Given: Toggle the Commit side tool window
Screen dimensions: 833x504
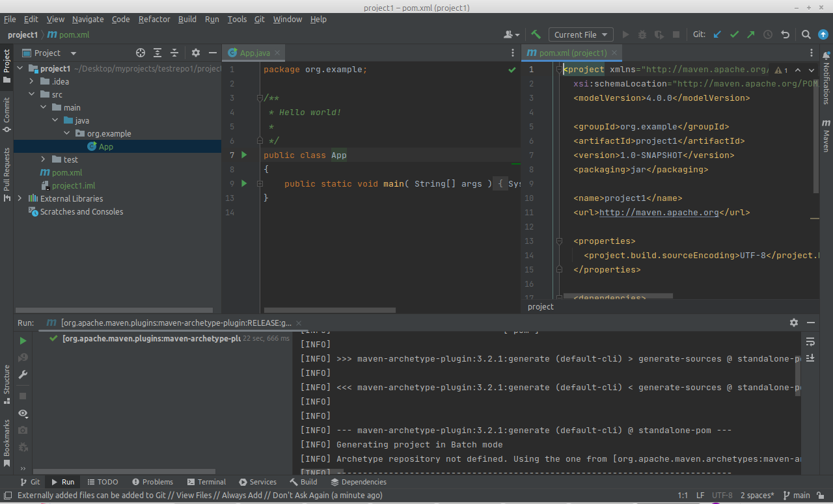Looking at the screenshot, I should point(7,115).
